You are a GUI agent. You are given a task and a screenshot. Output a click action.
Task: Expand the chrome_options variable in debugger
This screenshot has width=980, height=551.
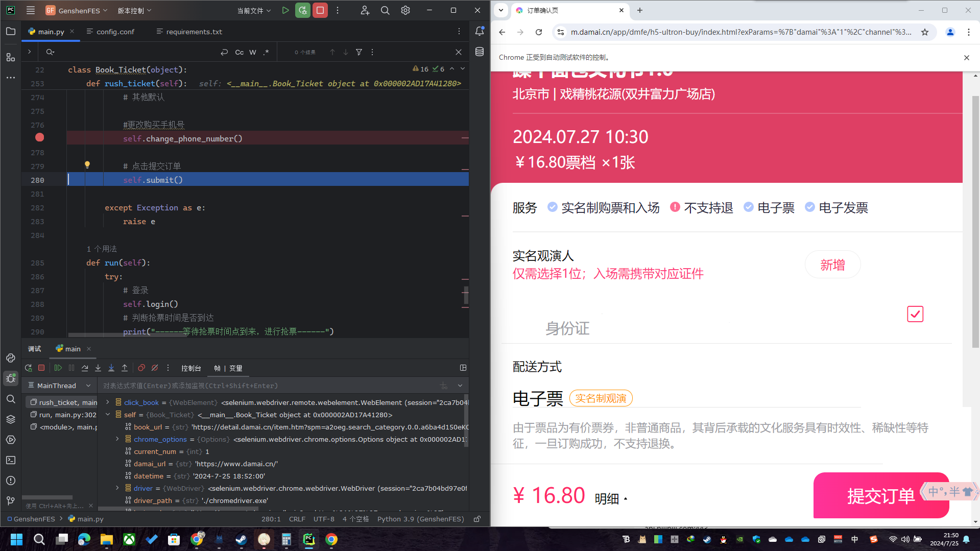[x=117, y=439]
